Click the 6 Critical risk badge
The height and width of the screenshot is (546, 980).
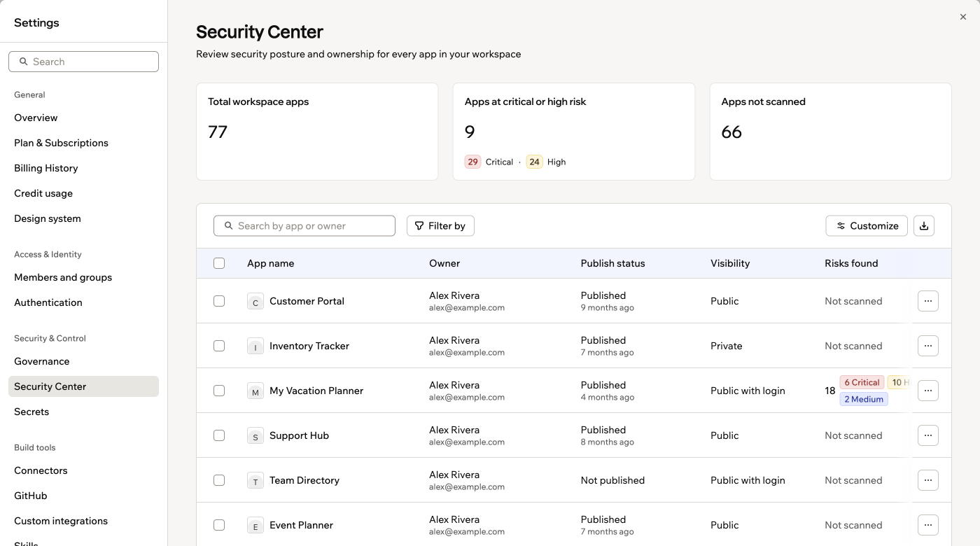point(862,382)
